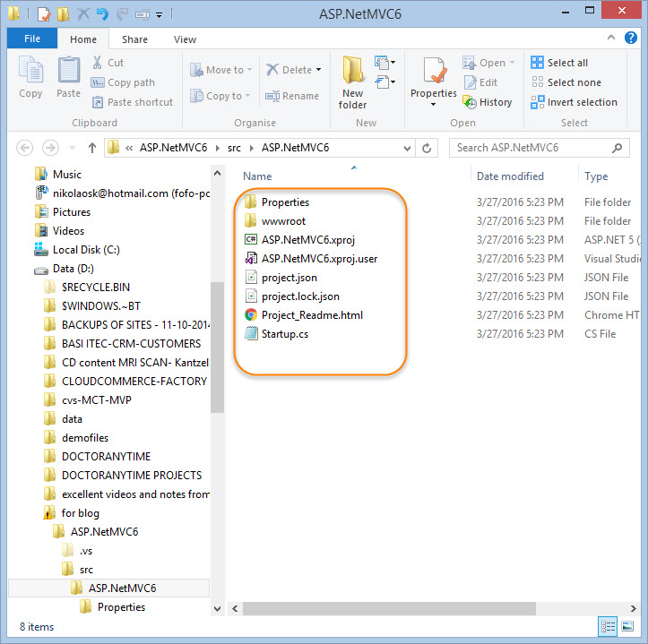Open the address bar history dropdown
This screenshot has width=648, height=644.
click(x=407, y=149)
